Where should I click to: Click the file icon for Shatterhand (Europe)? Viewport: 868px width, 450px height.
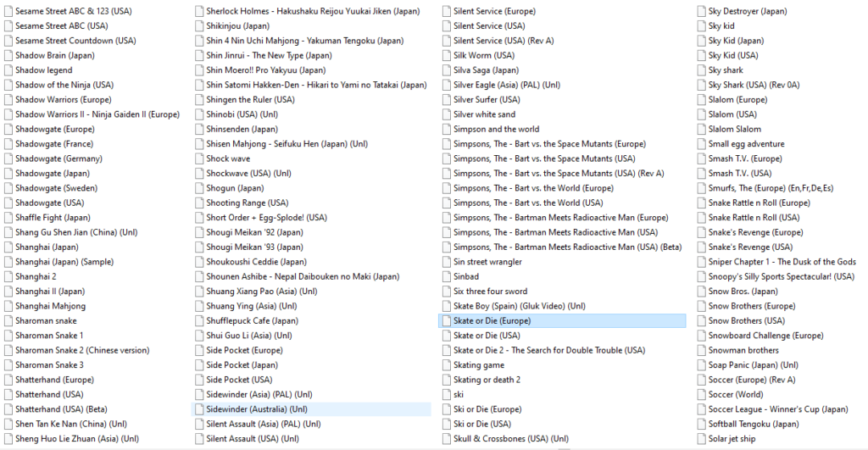7,380
